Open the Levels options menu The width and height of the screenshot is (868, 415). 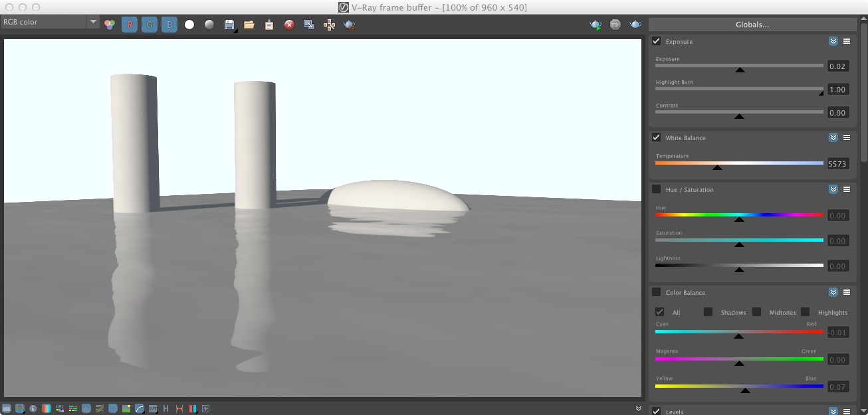click(847, 412)
